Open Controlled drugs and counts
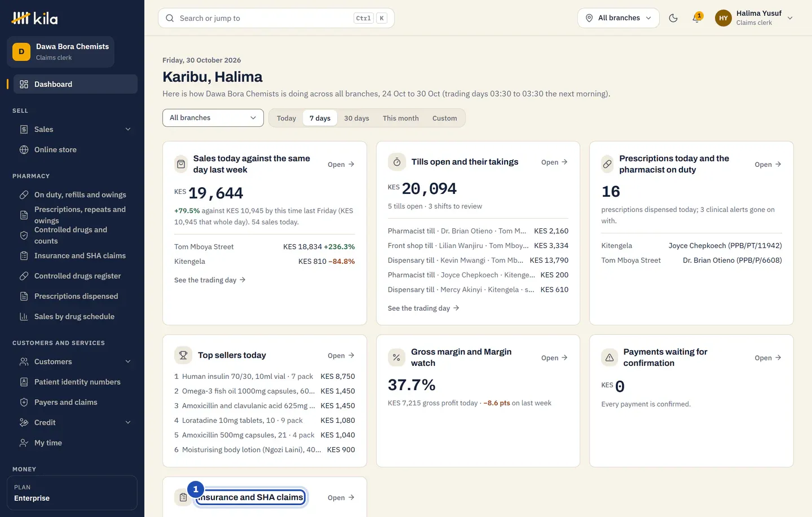Image resolution: width=812 pixels, height=517 pixels. pos(76,235)
